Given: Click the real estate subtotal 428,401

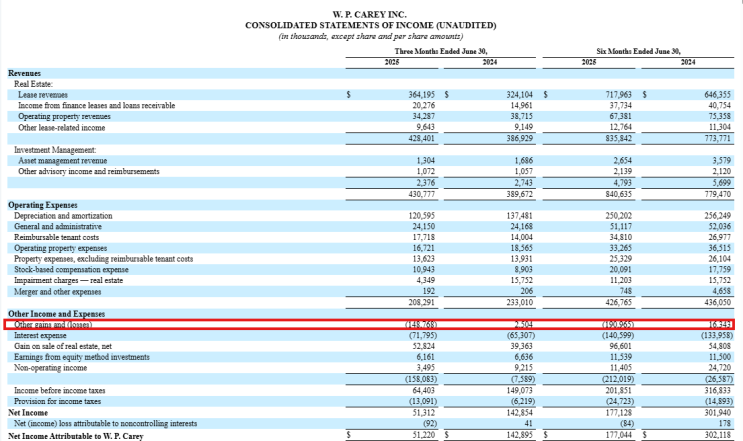Looking at the screenshot, I should click(x=421, y=139).
